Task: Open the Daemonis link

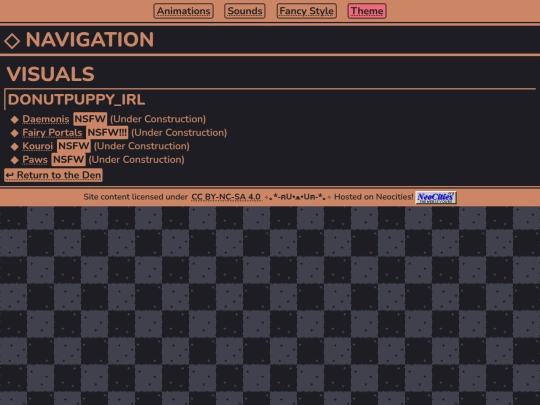Action: click(46, 119)
